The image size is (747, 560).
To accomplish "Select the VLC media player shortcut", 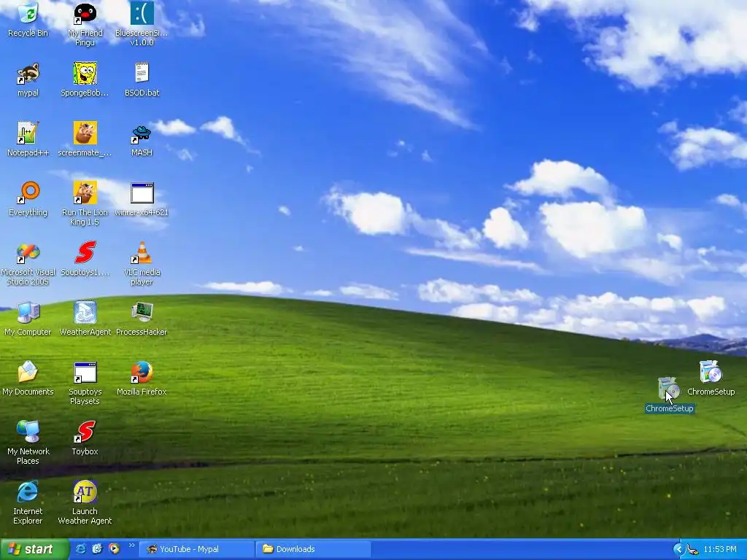I will pos(142,263).
